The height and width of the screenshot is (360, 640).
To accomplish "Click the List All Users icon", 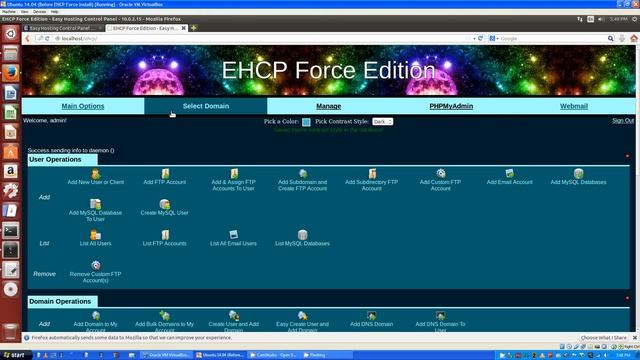I will (x=96, y=235).
